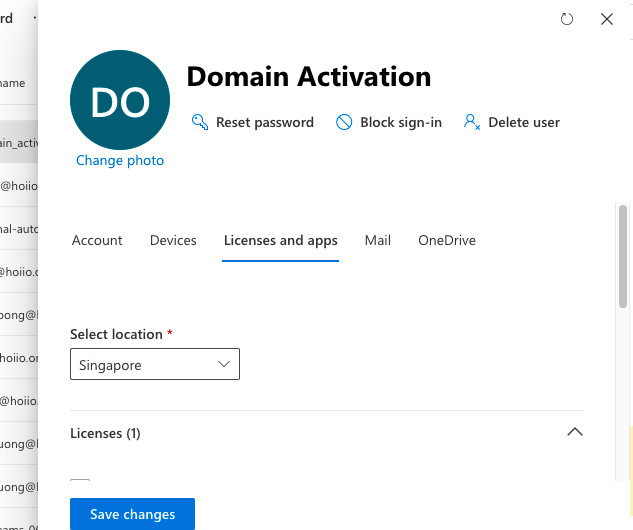This screenshot has width=633, height=530.
Task: Click the refresh icon at panel top
Action: click(x=567, y=19)
